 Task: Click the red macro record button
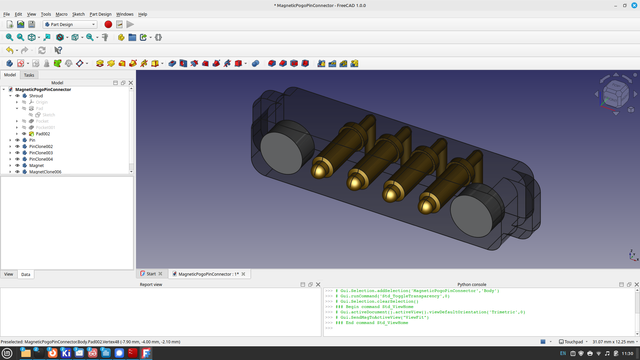[108, 24]
